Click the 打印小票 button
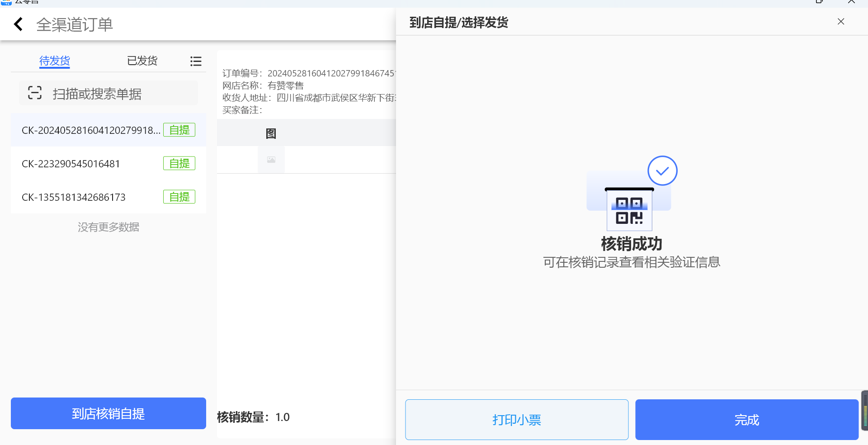868x445 pixels. 517,420
